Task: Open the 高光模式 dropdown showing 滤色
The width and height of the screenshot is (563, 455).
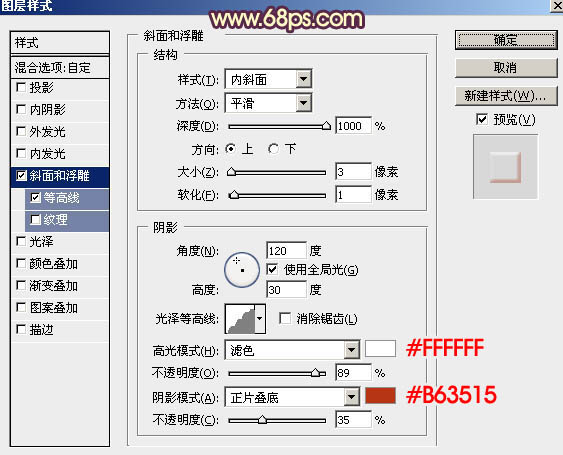Action: (x=292, y=350)
